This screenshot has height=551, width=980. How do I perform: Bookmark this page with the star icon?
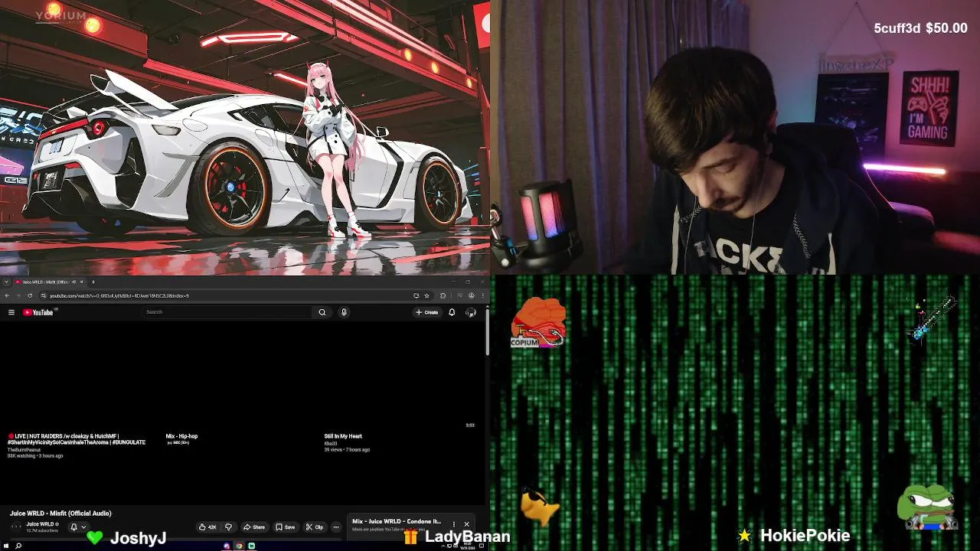coord(427,295)
